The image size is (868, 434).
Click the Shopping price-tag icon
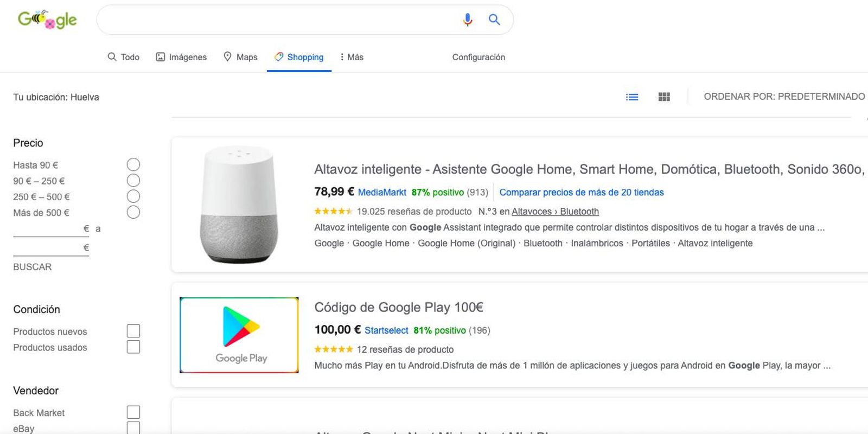click(x=279, y=57)
